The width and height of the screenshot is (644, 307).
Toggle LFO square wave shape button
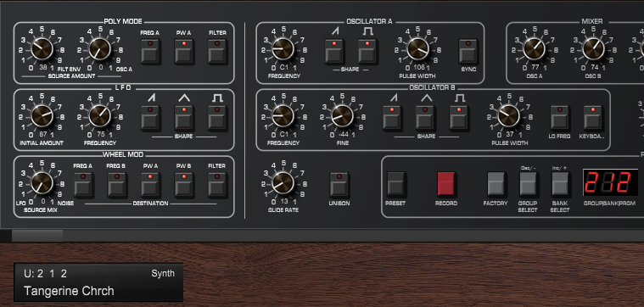tap(217, 118)
